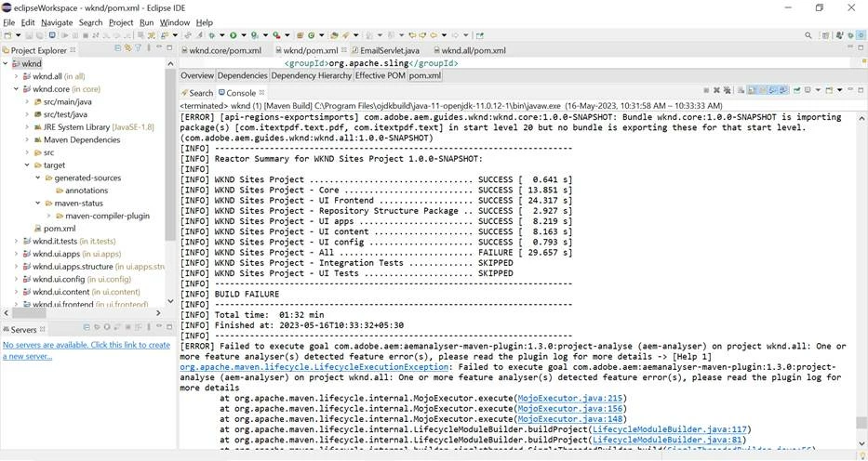Image resolution: width=868 pixels, height=461 pixels.
Task: Toggle Show Console on Standard Out
Action: (773, 89)
